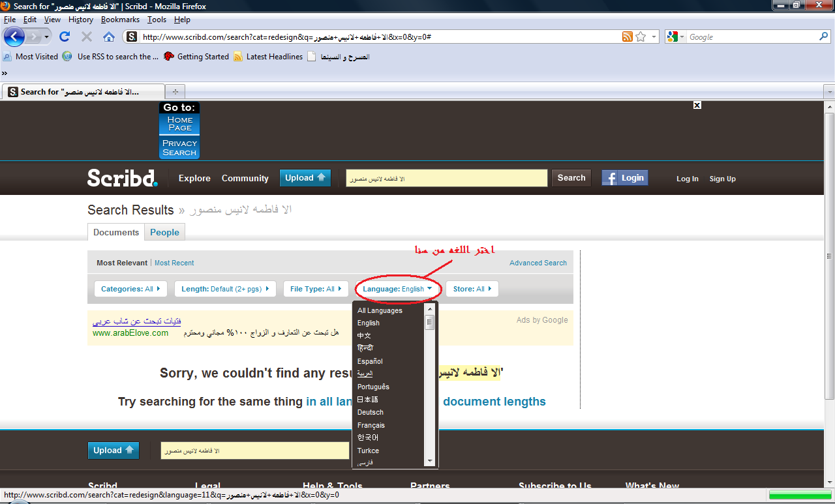Bookmark this page with the star icon
This screenshot has height=504, width=835.
pyautogui.click(x=641, y=37)
